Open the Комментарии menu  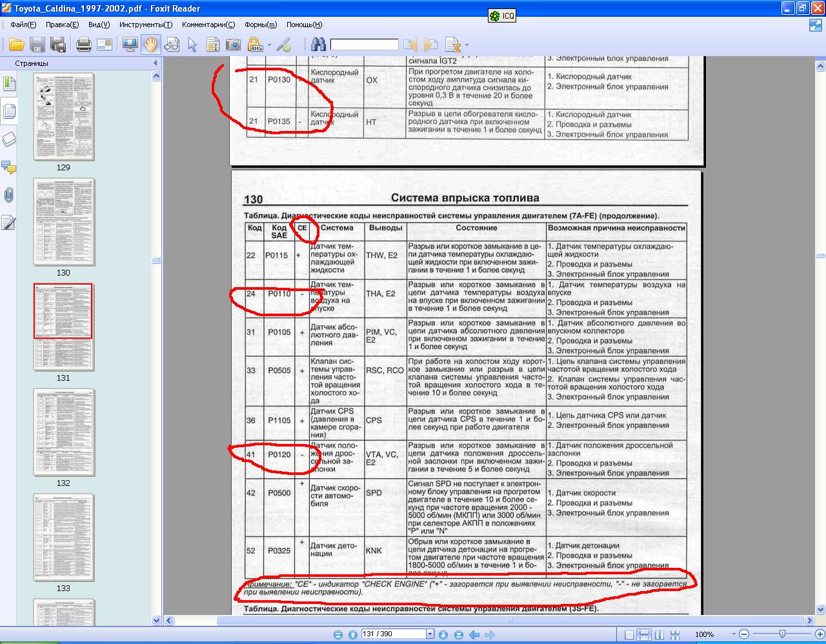pyautogui.click(x=208, y=25)
